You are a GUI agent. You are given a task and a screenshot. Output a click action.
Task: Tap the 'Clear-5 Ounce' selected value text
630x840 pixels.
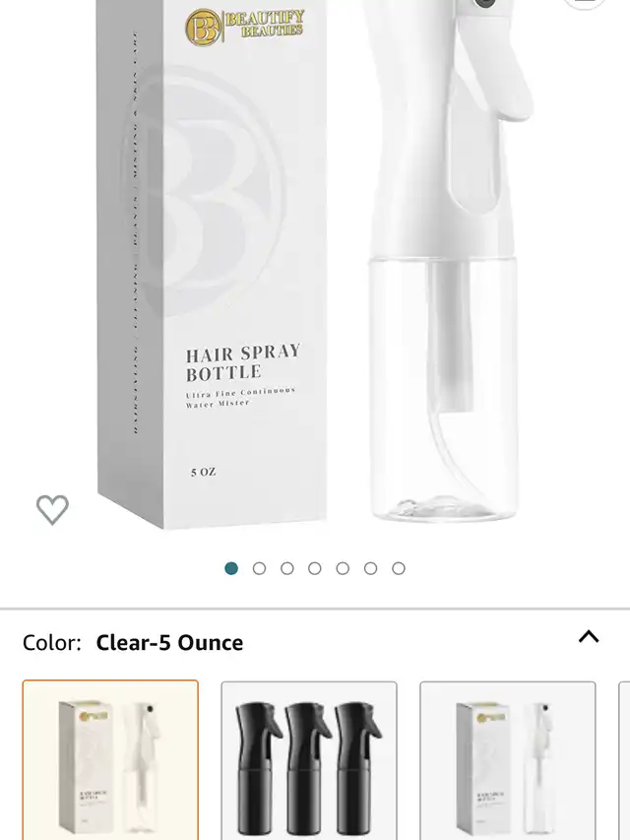(169, 642)
